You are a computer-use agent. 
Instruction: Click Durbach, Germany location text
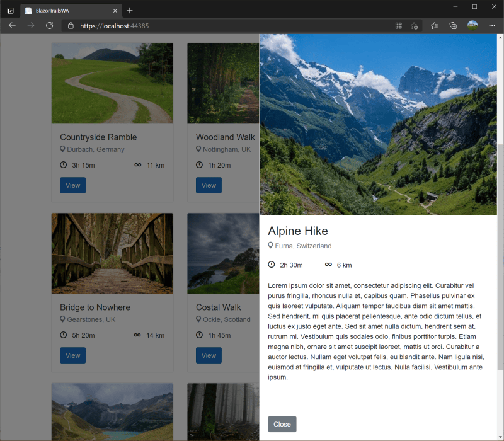[96, 149]
